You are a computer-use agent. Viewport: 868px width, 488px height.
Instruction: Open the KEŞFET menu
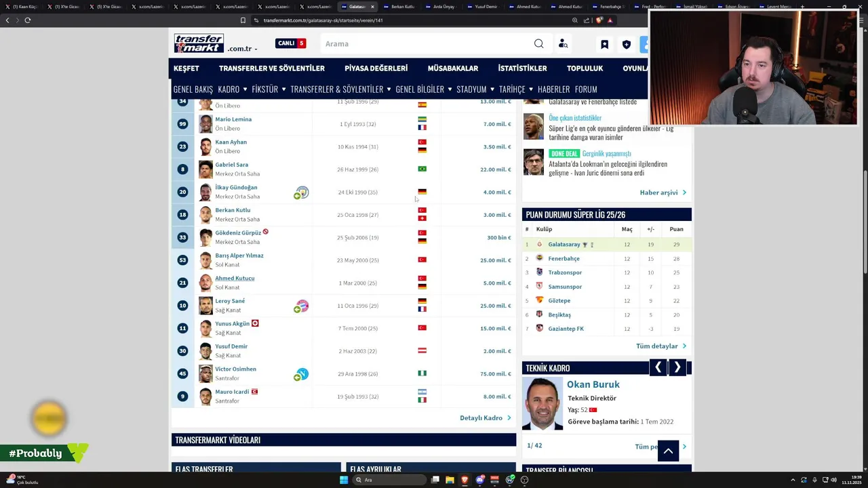(x=186, y=68)
